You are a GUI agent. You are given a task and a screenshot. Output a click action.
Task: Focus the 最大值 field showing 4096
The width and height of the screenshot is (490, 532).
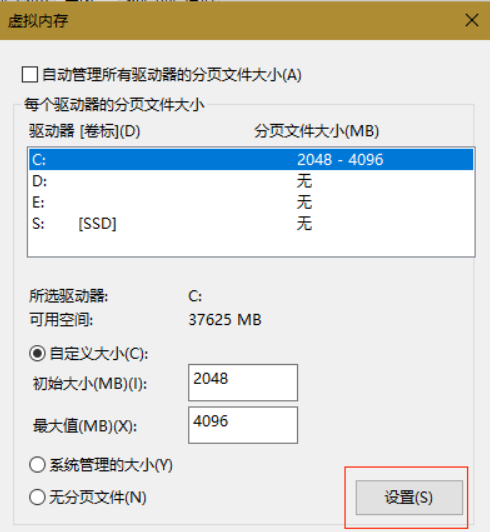tap(243, 425)
